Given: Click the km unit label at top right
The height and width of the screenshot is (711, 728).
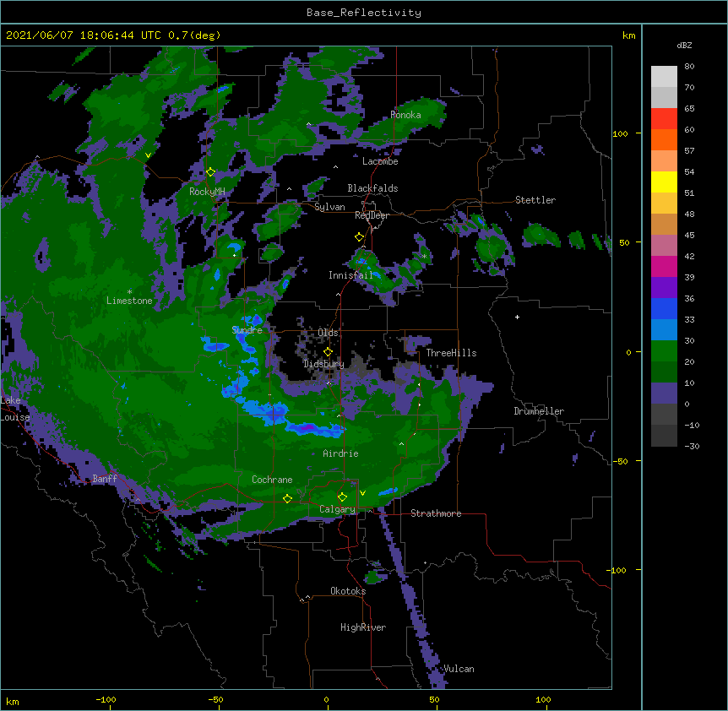Looking at the screenshot, I should point(629,35).
